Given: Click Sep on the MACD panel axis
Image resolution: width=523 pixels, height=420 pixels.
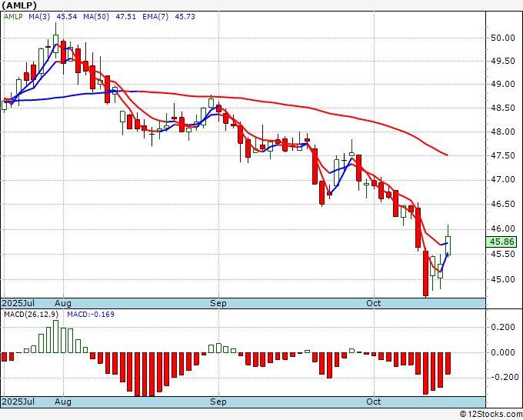Looking at the screenshot, I should pos(218,402).
